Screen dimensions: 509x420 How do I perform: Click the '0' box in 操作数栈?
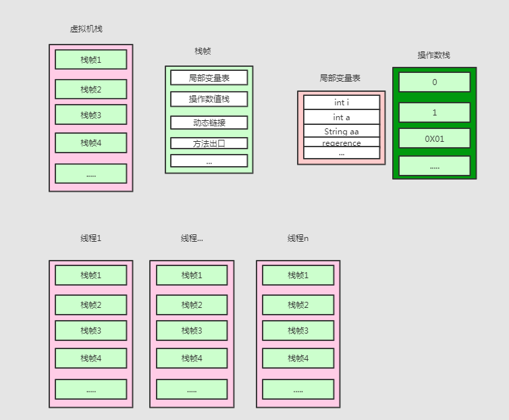[434, 82]
